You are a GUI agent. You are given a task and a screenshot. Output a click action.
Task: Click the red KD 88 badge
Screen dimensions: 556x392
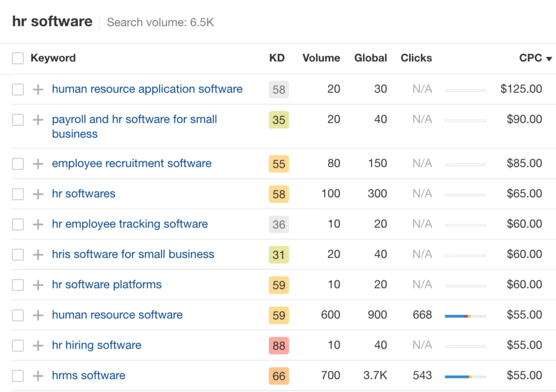[x=279, y=345]
